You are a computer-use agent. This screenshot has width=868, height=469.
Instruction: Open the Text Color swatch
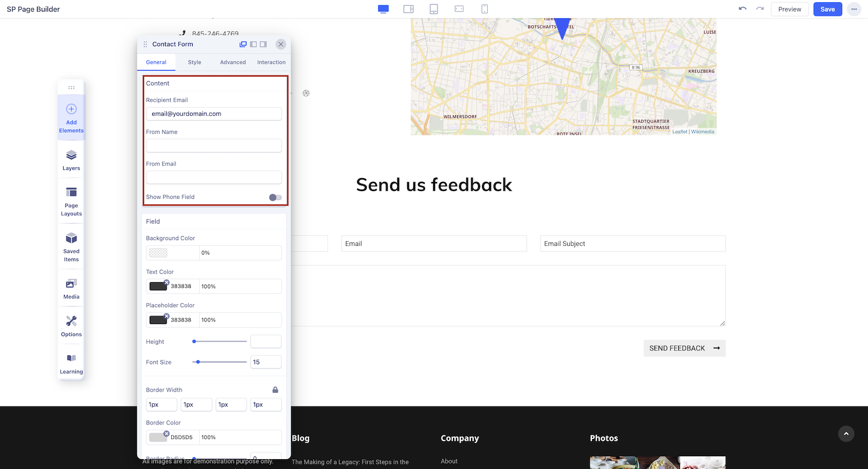pos(158,286)
